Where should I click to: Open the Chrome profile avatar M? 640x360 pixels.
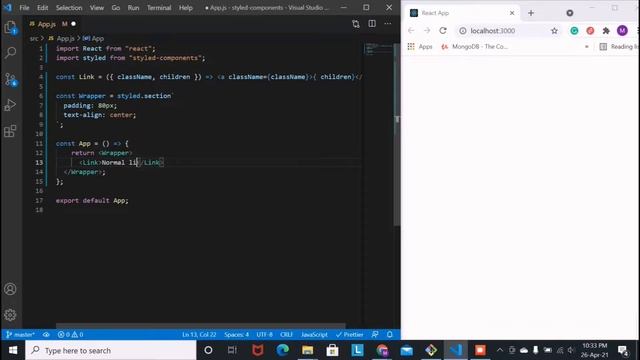tap(622, 31)
